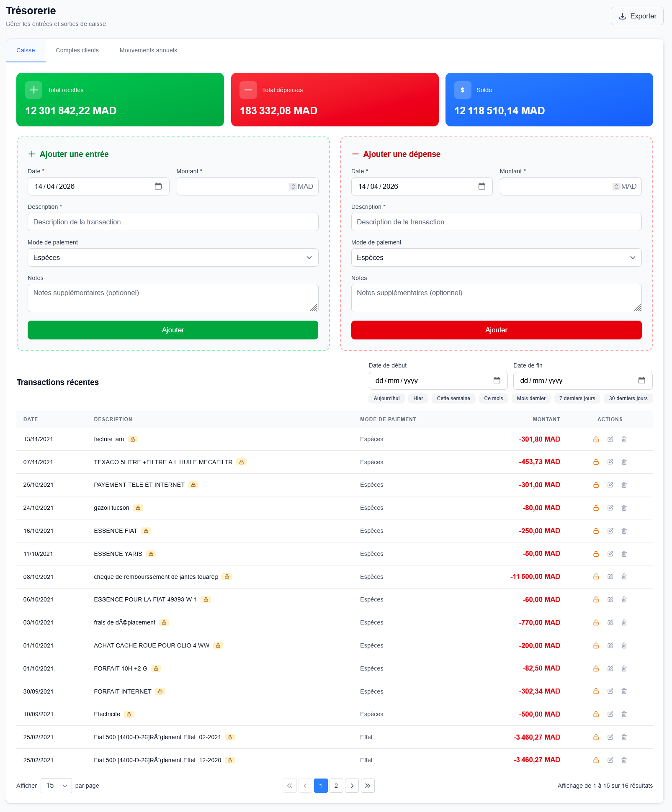
Task: Delete the 'facture iam' transaction
Action: [x=624, y=439]
